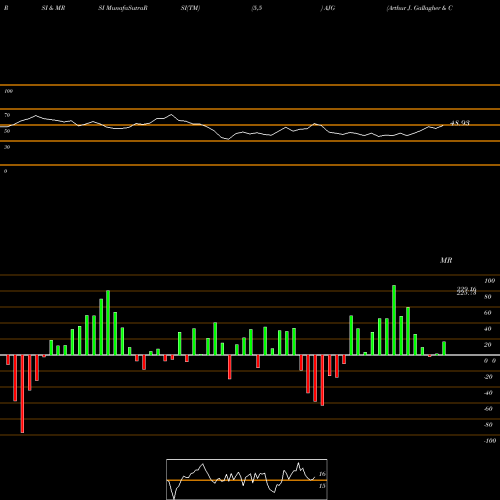The width and height of the screenshot is (500, 500).
Task: Click the MR axis -40 label
Action: (x=488, y=393)
